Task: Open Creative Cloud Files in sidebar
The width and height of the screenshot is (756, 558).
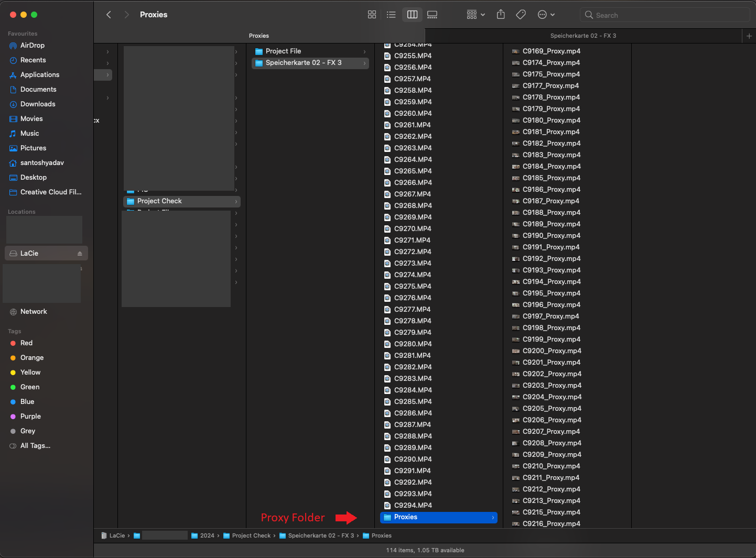Action: pos(51,192)
